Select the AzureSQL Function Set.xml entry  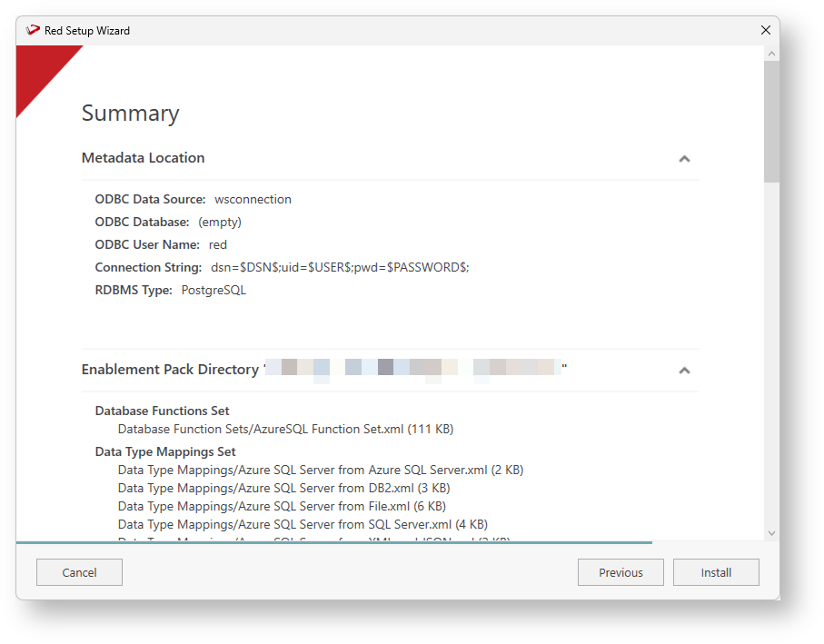click(x=285, y=429)
